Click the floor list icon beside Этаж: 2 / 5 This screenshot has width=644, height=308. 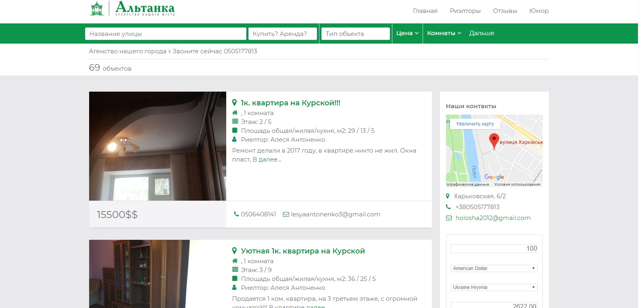[235, 122]
